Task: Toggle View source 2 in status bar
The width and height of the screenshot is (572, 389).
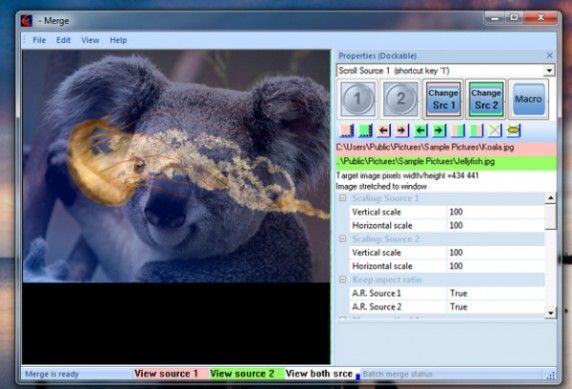Action: pyautogui.click(x=242, y=374)
